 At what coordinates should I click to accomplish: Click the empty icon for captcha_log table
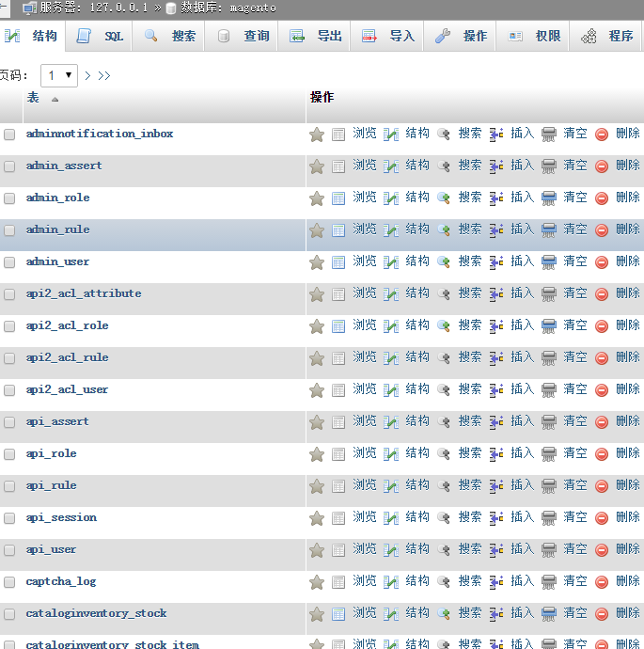(x=549, y=582)
